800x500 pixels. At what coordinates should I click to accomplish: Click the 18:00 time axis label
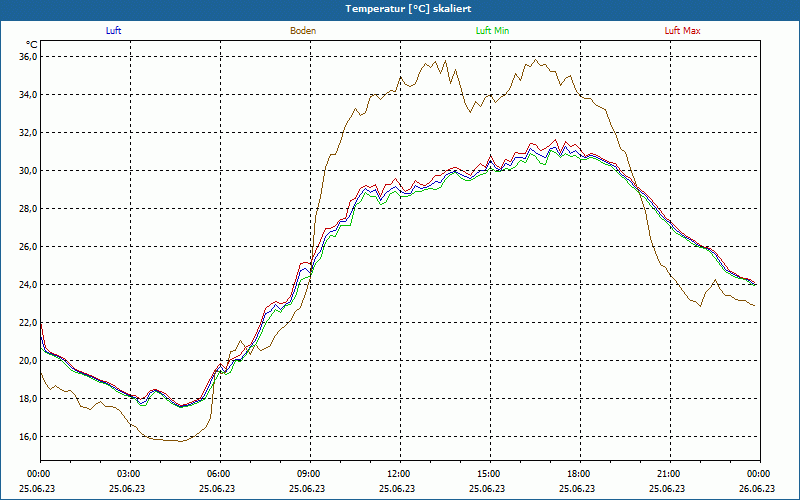coord(580,474)
